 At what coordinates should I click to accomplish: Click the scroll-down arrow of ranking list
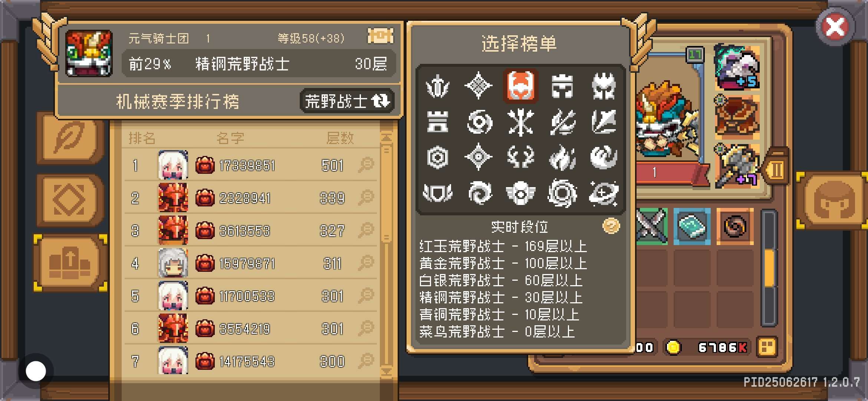click(x=387, y=371)
